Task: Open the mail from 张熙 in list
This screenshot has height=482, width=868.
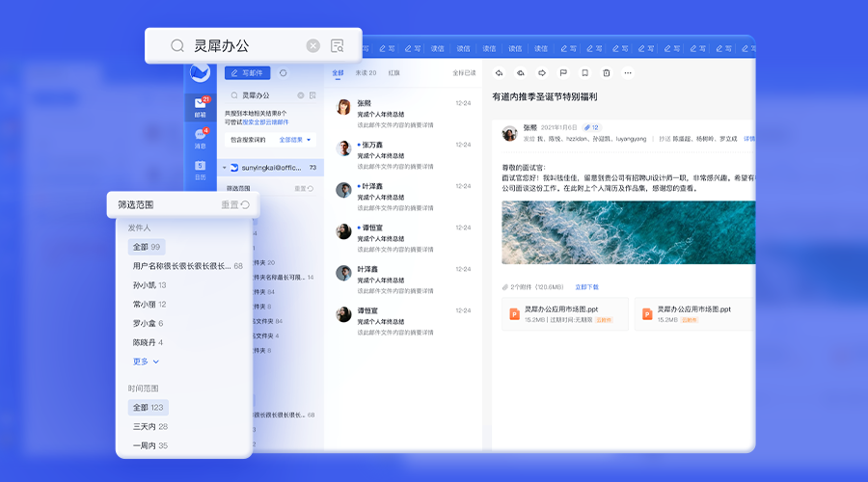Action: [x=403, y=114]
